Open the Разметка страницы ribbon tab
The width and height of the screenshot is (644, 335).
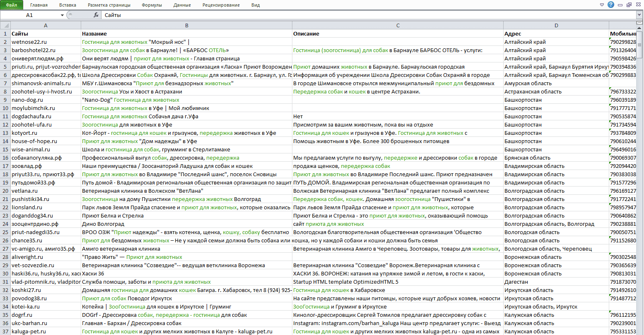click(x=109, y=5)
